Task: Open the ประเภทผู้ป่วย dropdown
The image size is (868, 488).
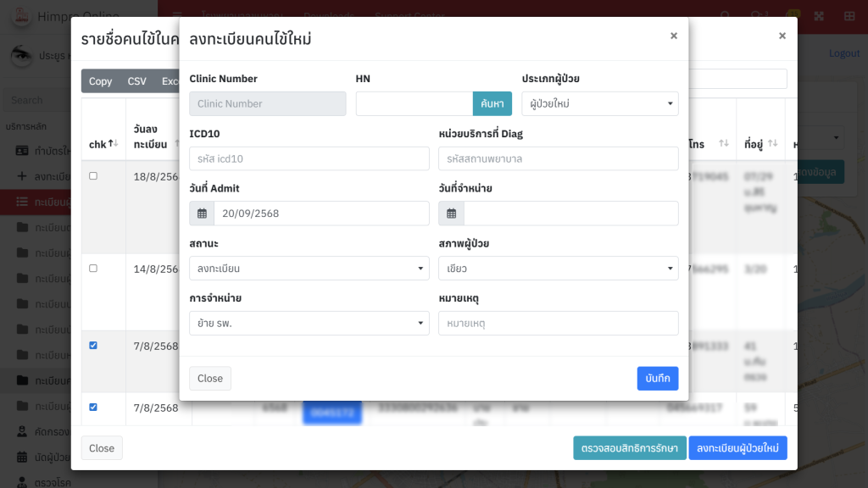Action: coord(600,104)
